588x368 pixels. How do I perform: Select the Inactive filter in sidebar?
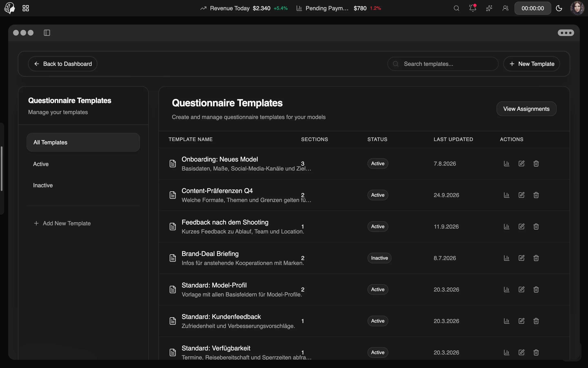[x=83, y=185]
